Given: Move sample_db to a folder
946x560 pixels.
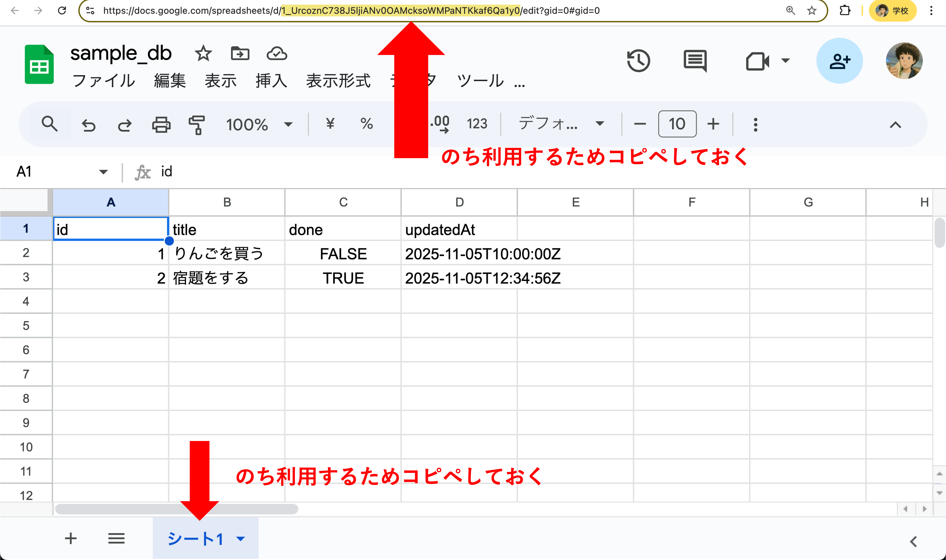Looking at the screenshot, I should (240, 53).
